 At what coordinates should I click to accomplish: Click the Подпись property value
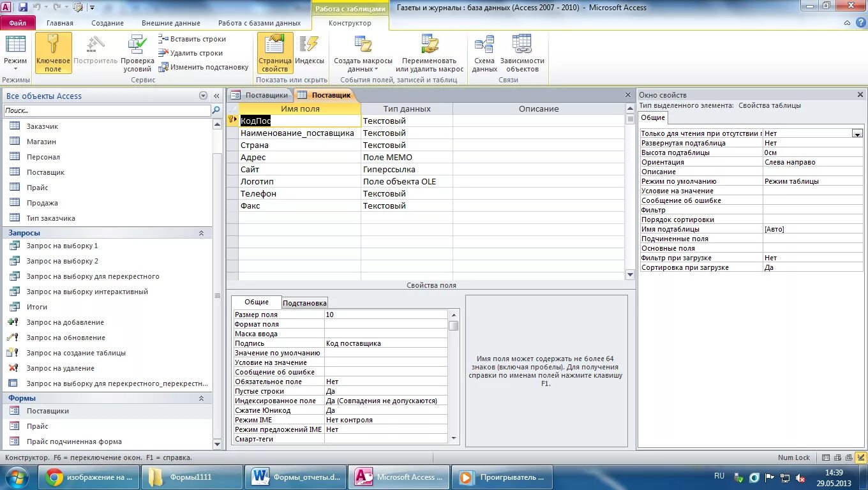click(386, 343)
